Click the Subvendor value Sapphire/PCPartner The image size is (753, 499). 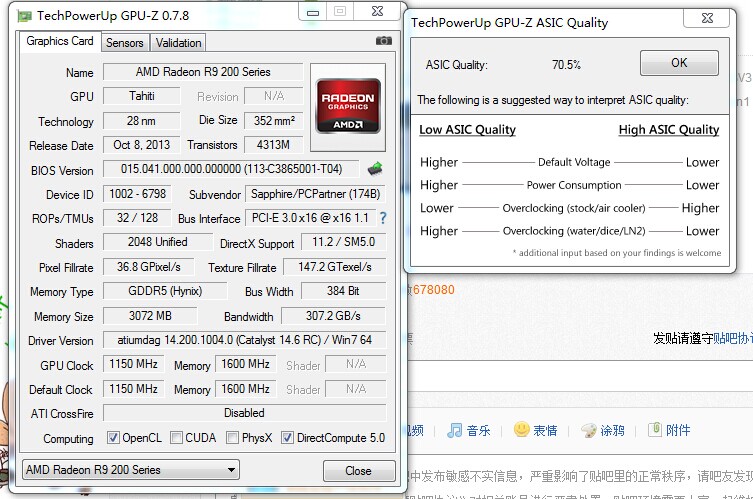pyautogui.click(x=316, y=194)
